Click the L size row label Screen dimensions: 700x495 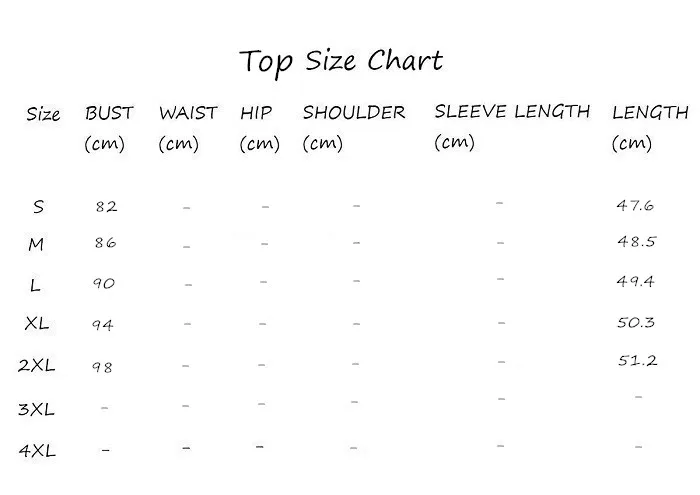point(35,285)
